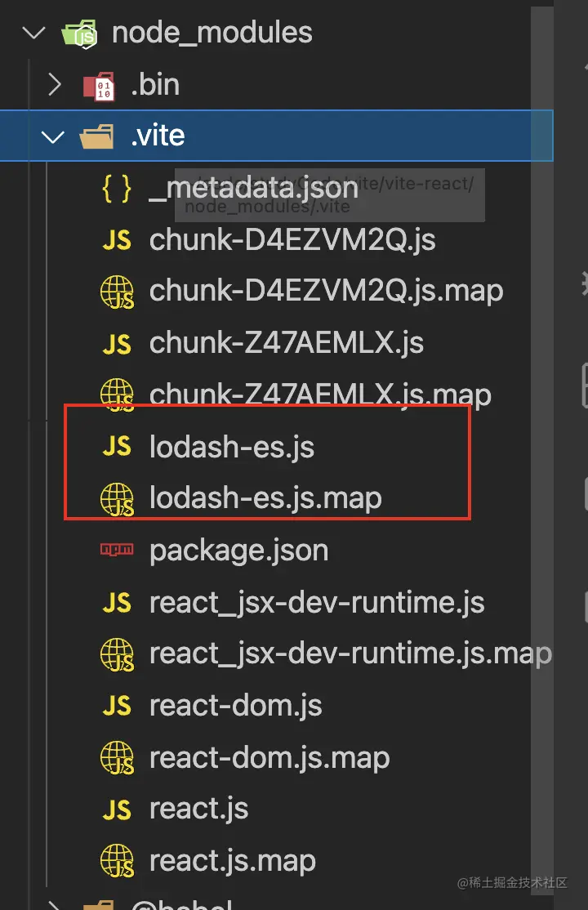Open file lodash-es.js.map
588x910 pixels.
[x=265, y=498]
